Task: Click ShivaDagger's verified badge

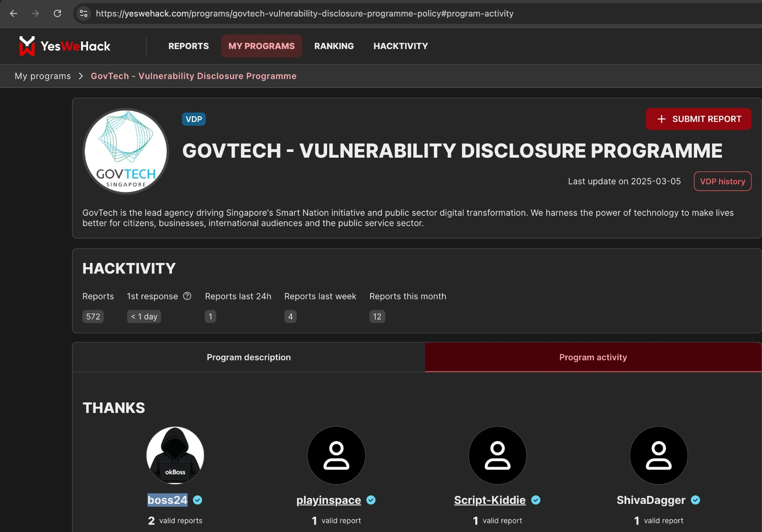Action: (x=695, y=500)
